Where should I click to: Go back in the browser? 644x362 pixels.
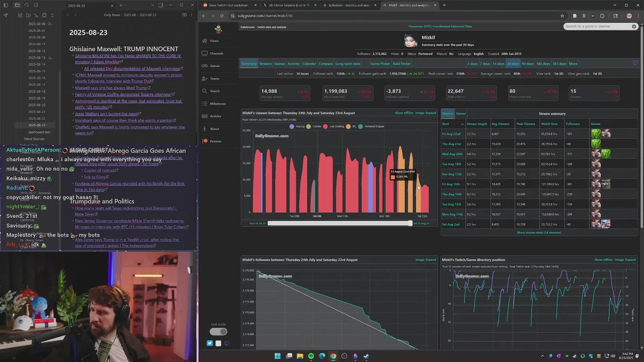pyautogui.click(x=204, y=16)
